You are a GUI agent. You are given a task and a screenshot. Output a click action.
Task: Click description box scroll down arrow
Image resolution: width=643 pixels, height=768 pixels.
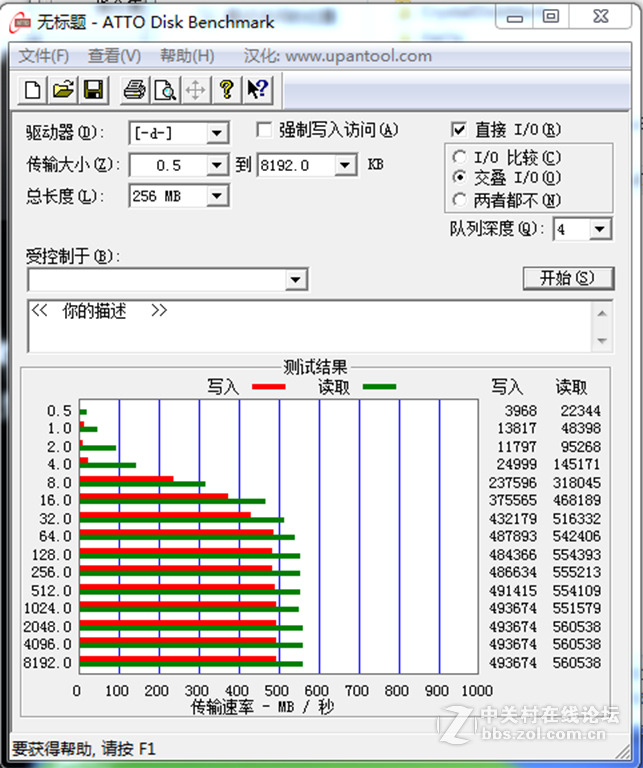tap(602, 340)
